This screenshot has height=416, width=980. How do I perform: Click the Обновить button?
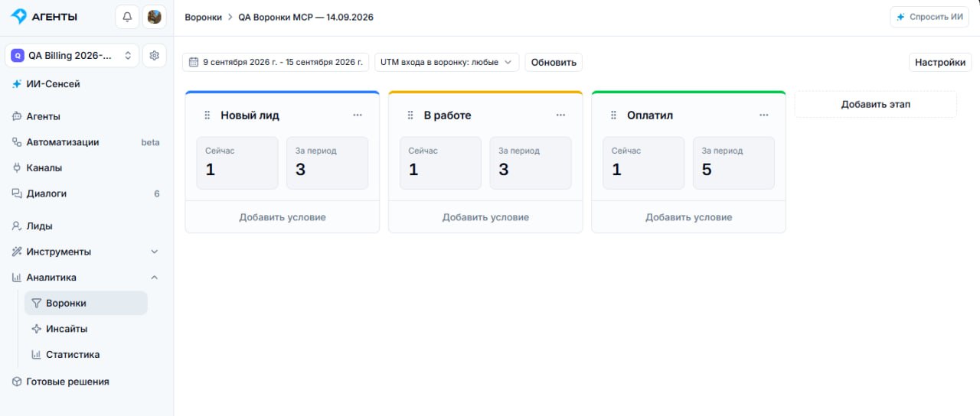(554, 62)
